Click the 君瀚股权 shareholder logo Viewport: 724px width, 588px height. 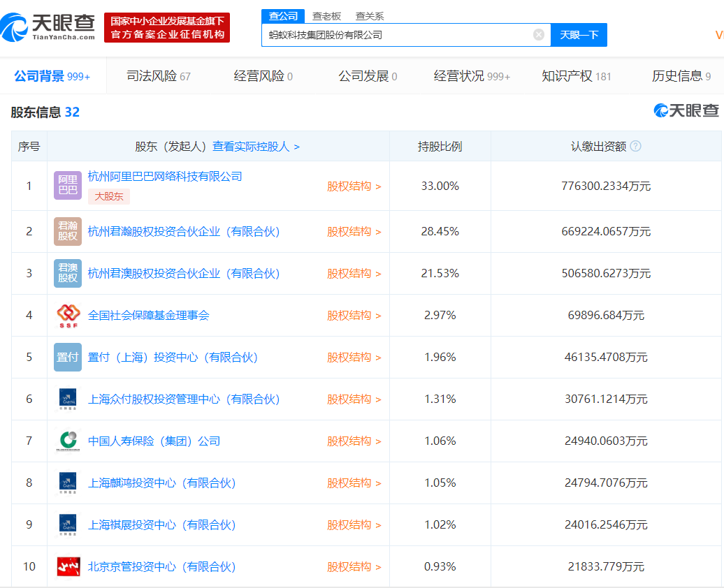click(68, 232)
